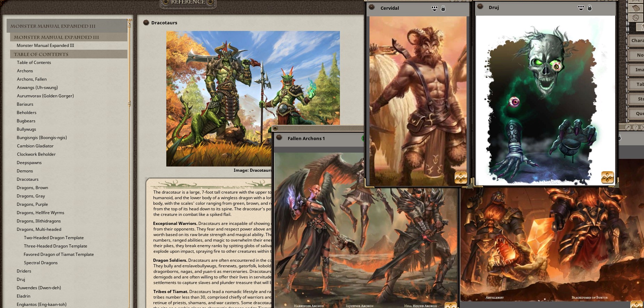The image size is (644, 308).
Task: Open the Story sidebar button
Action: pyautogui.click(x=636, y=99)
